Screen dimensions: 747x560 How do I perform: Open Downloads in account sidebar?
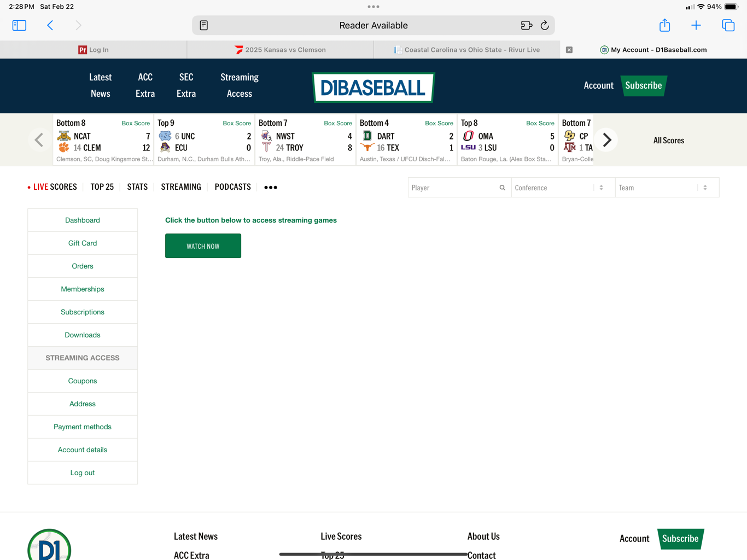83,335
